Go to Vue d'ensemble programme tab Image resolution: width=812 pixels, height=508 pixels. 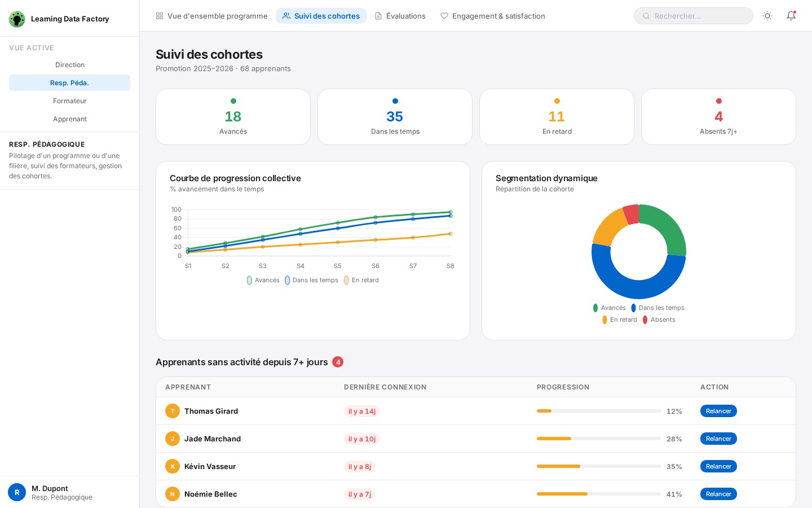(211, 16)
